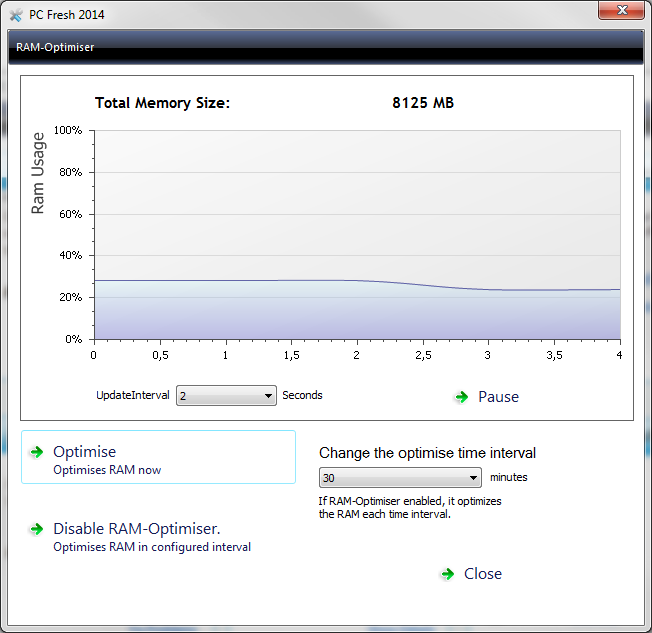
Task: Click the Total Memory Size label
Action: click(x=163, y=103)
